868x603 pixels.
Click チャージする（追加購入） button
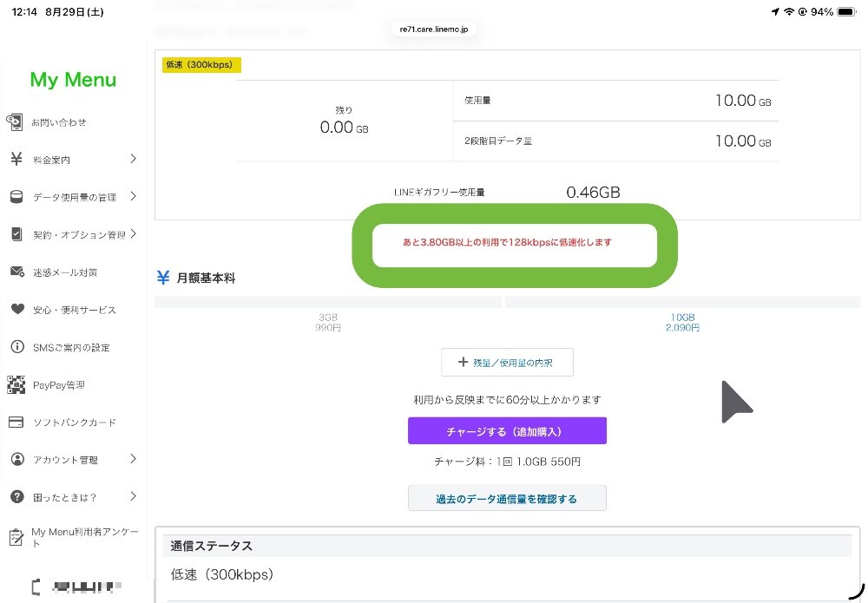tap(507, 430)
